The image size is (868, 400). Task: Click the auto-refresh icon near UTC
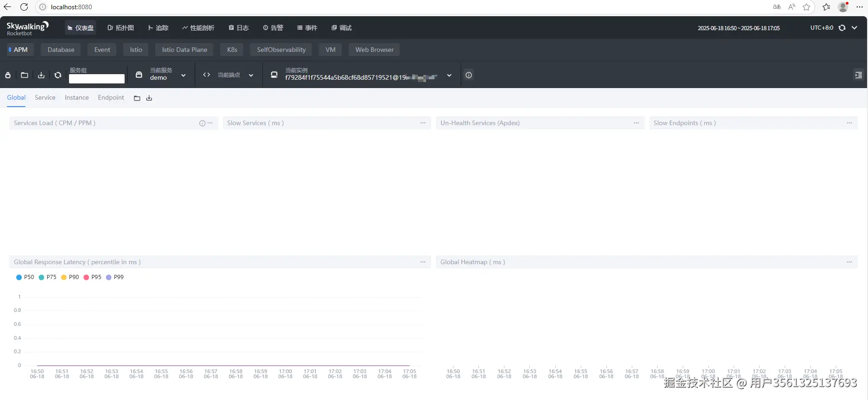click(x=842, y=28)
